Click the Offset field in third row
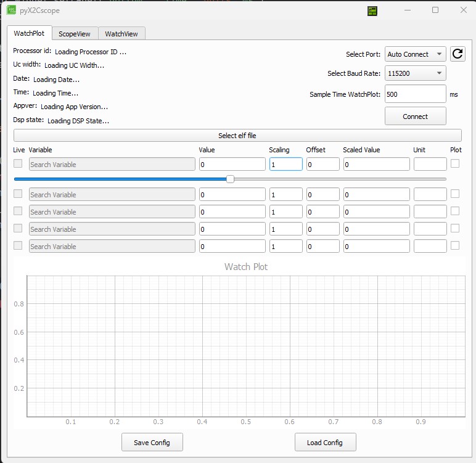The image size is (476, 463). [322, 211]
